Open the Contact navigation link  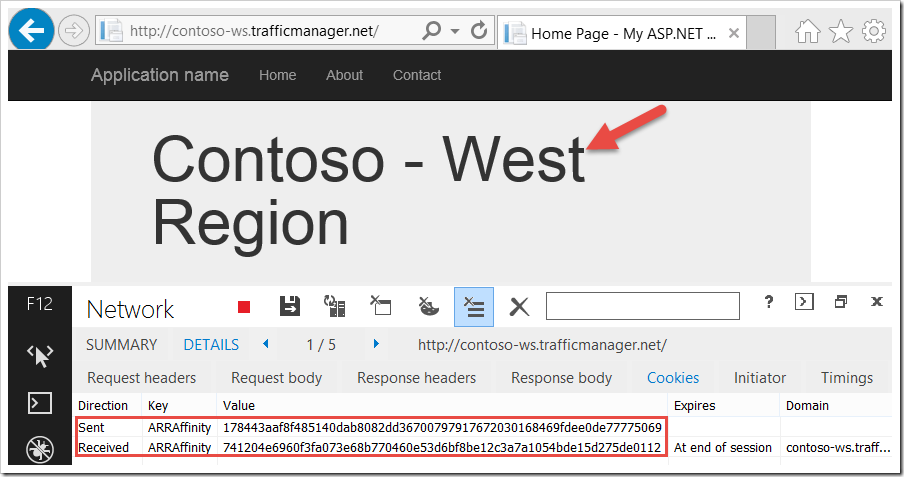point(417,75)
